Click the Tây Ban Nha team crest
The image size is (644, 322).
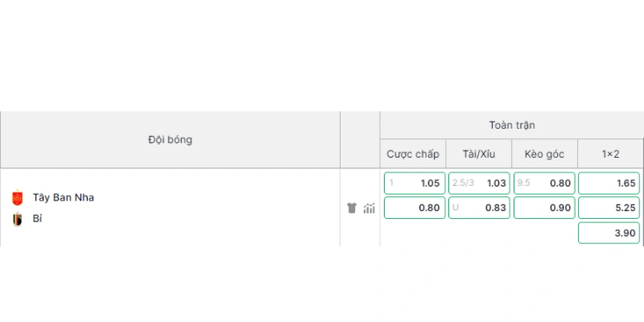click(x=17, y=198)
